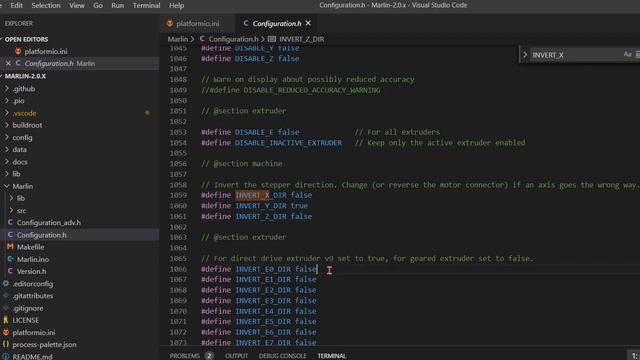Open process-palette.json in explorer
Viewport: 640px width, 360px height.
(44, 344)
